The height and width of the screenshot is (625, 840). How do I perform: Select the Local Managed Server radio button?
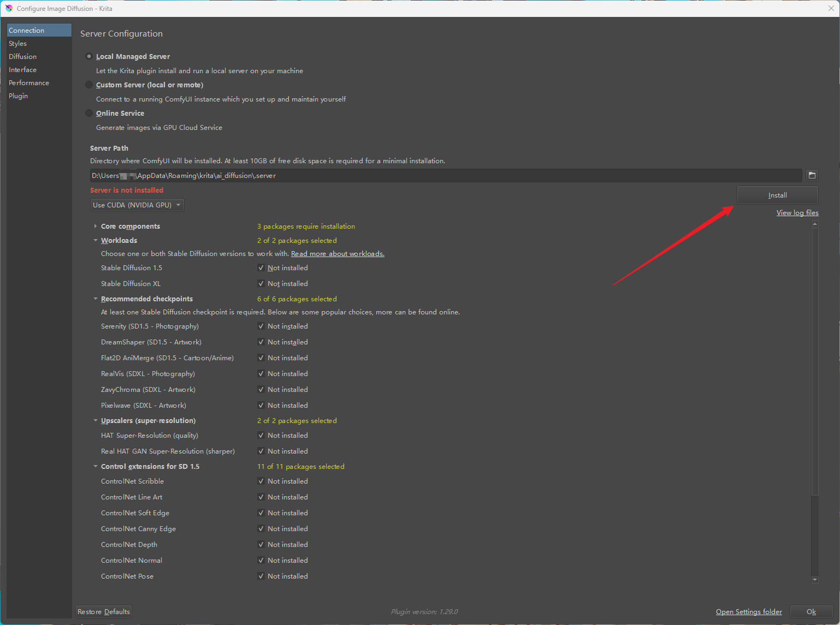89,56
